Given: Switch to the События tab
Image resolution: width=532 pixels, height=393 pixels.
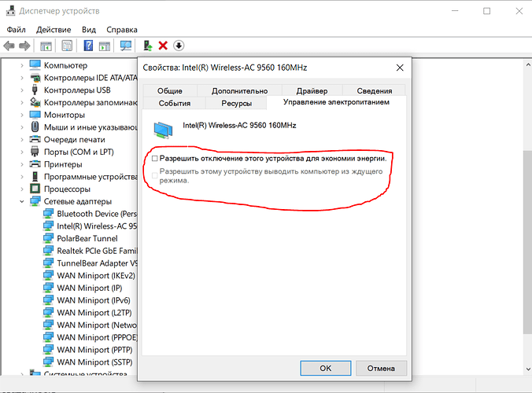Looking at the screenshot, I should click(x=175, y=103).
